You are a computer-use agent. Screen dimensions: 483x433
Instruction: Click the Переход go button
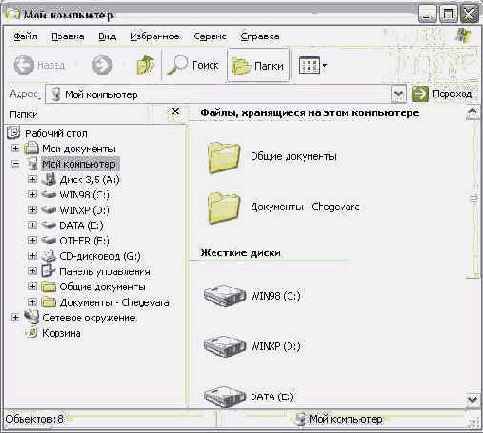442,94
